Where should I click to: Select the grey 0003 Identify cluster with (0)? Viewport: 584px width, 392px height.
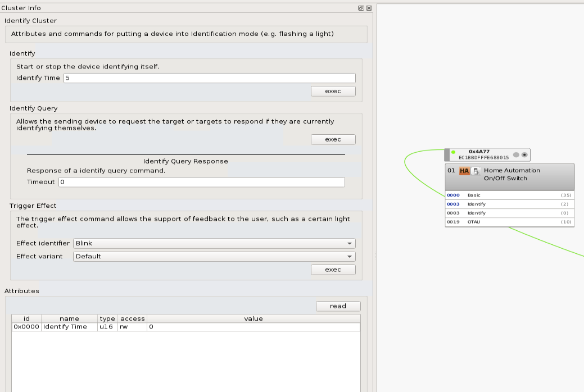point(509,213)
